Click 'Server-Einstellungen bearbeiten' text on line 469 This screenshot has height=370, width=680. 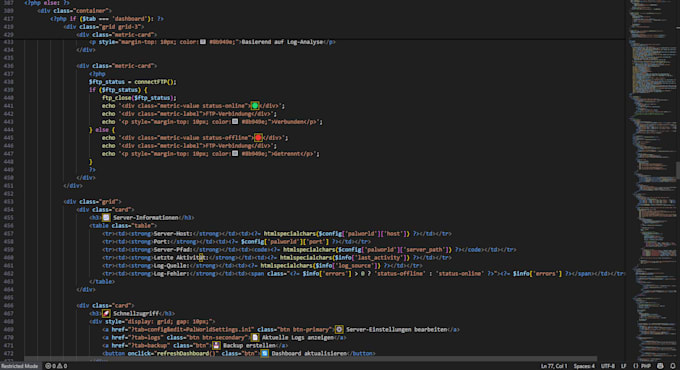[396, 329]
